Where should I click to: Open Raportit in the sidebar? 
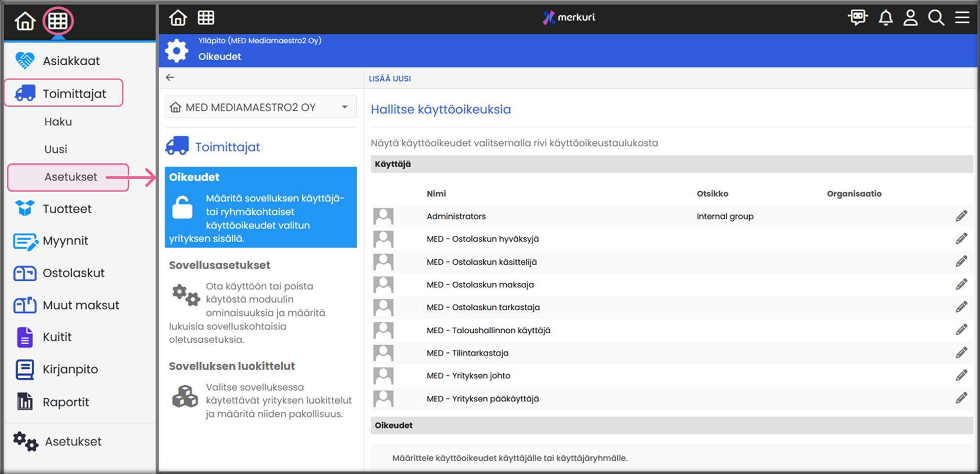pyautogui.click(x=66, y=402)
